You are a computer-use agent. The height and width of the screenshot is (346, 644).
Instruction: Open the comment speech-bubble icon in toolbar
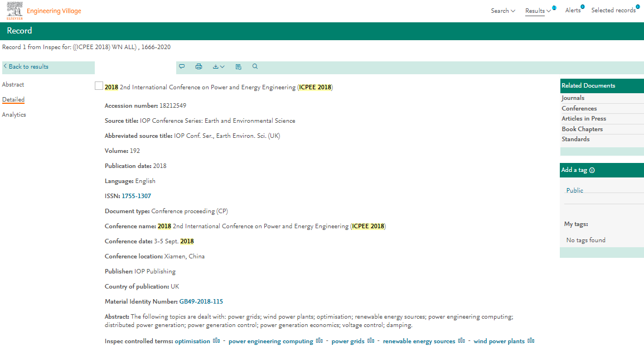click(x=182, y=66)
